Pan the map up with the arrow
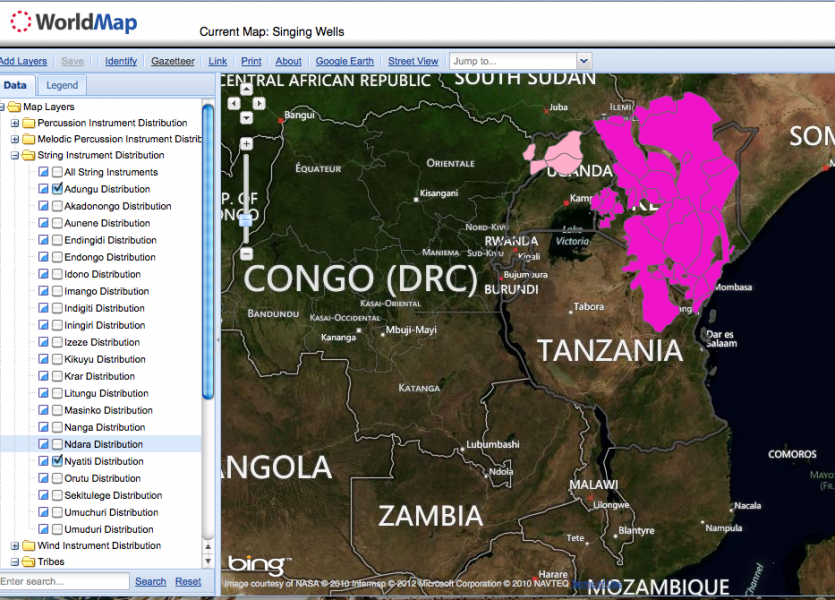 coord(246,89)
